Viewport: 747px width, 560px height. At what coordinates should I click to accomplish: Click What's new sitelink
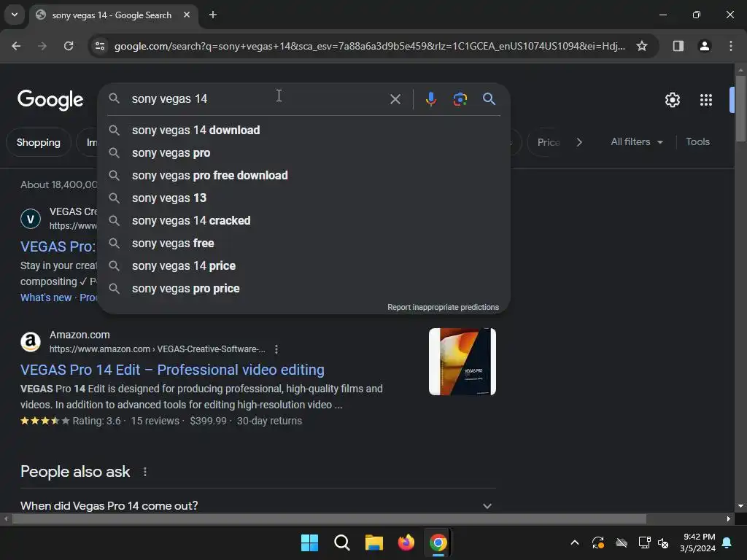point(46,297)
